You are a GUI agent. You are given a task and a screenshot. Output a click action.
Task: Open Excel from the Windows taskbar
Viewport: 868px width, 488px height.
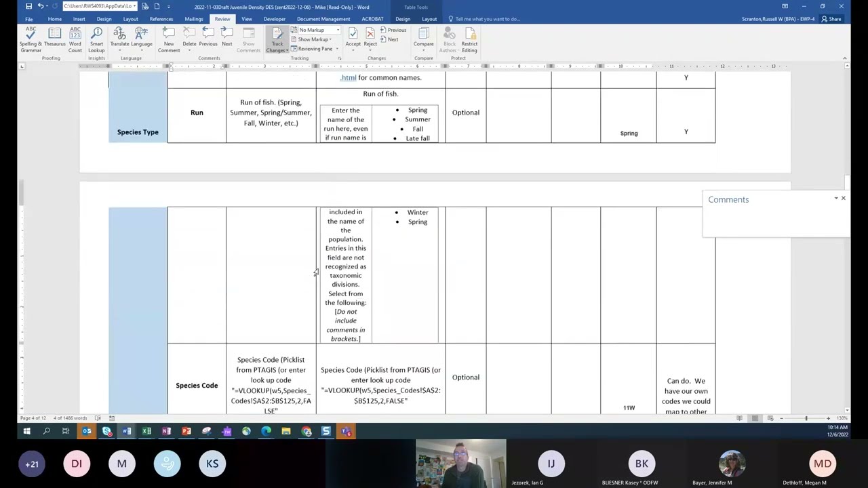[146, 431]
